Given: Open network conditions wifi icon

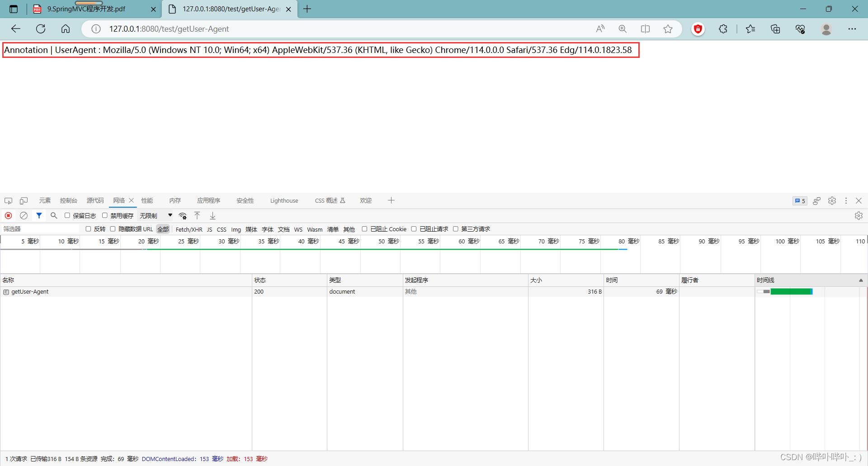Looking at the screenshot, I should [183, 216].
